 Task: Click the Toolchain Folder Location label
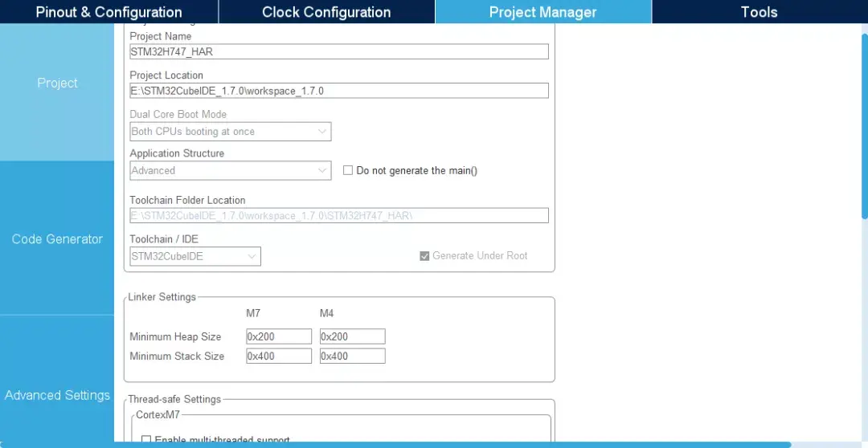[x=187, y=200]
